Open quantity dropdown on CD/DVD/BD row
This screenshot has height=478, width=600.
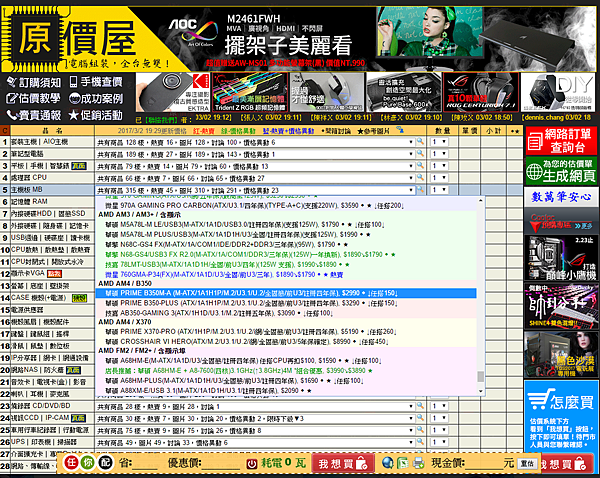click(439, 406)
